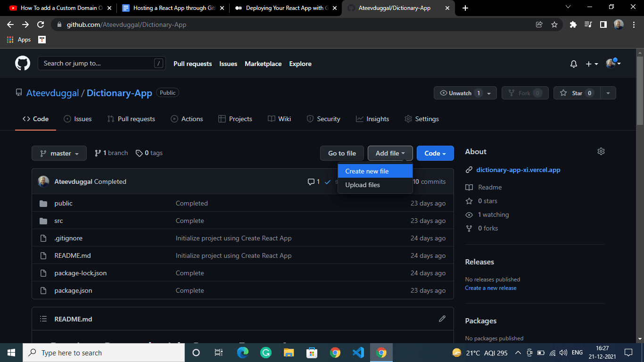Click the Windows taskbar search box
Screen dimensions: 644x362
(x=104, y=353)
